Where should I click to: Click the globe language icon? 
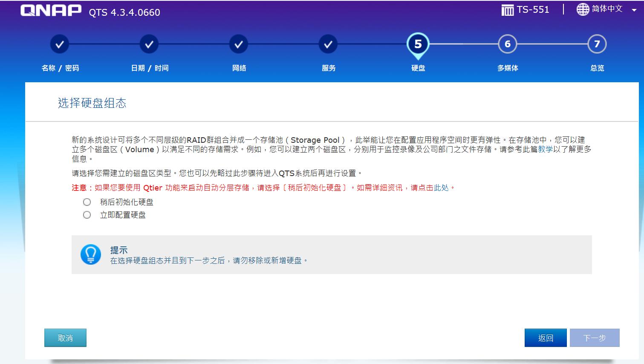tap(582, 9)
